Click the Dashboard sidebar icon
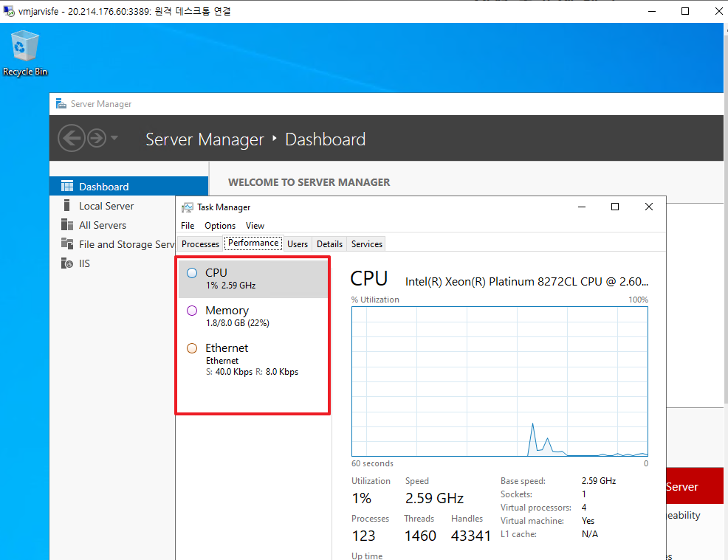Image resolution: width=728 pixels, height=560 pixels. click(67, 186)
